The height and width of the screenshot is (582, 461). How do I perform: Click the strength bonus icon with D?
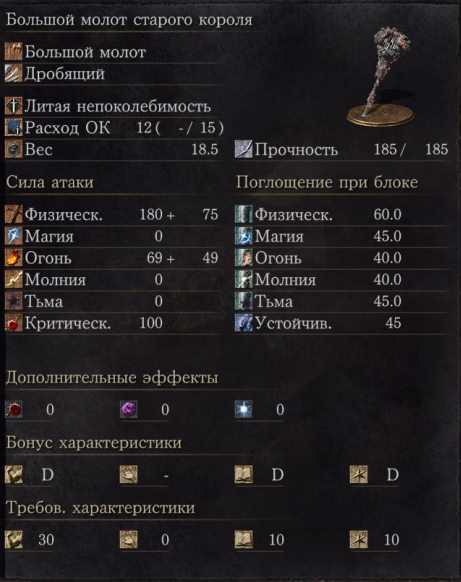pyautogui.click(x=14, y=475)
